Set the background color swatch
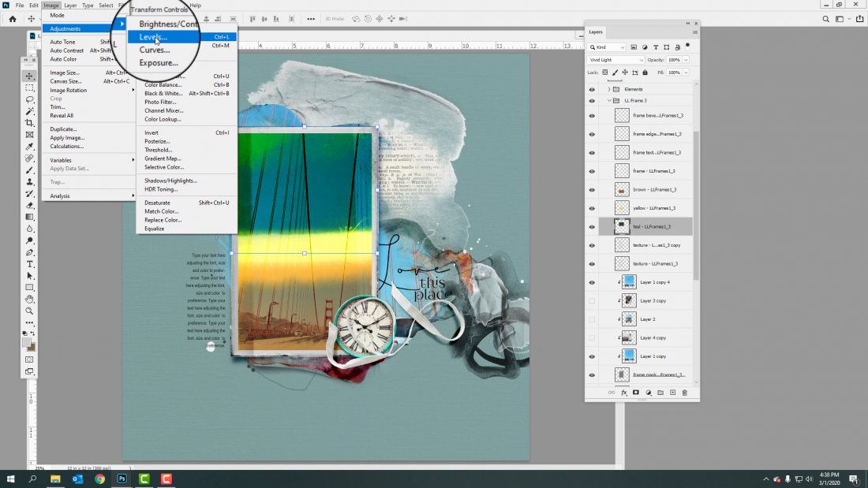The image size is (868, 488). tap(32, 348)
